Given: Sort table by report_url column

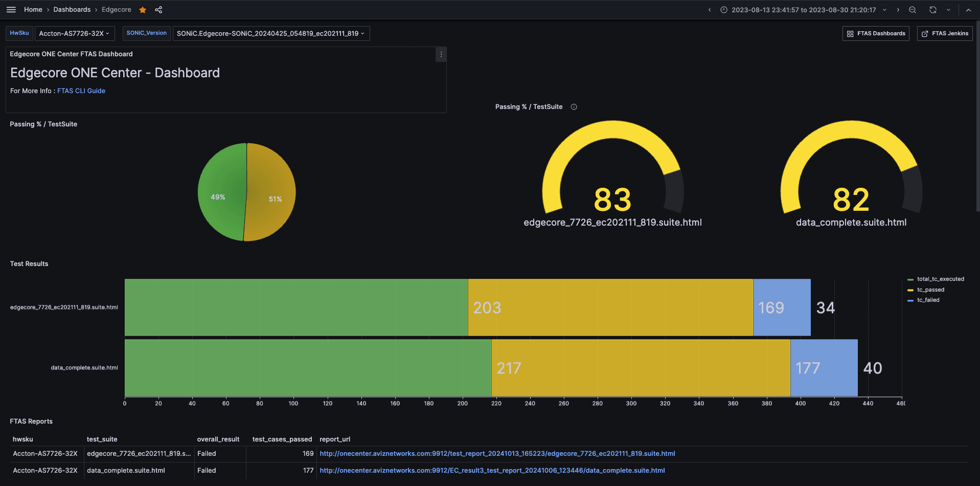Looking at the screenshot, I should coord(335,439).
